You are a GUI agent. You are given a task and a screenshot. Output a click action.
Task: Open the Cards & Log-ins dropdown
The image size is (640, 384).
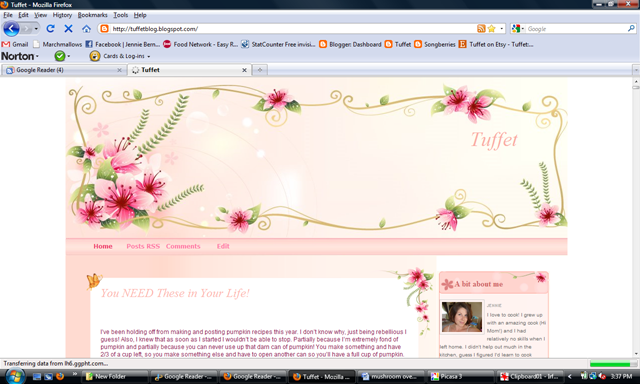click(x=127, y=56)
